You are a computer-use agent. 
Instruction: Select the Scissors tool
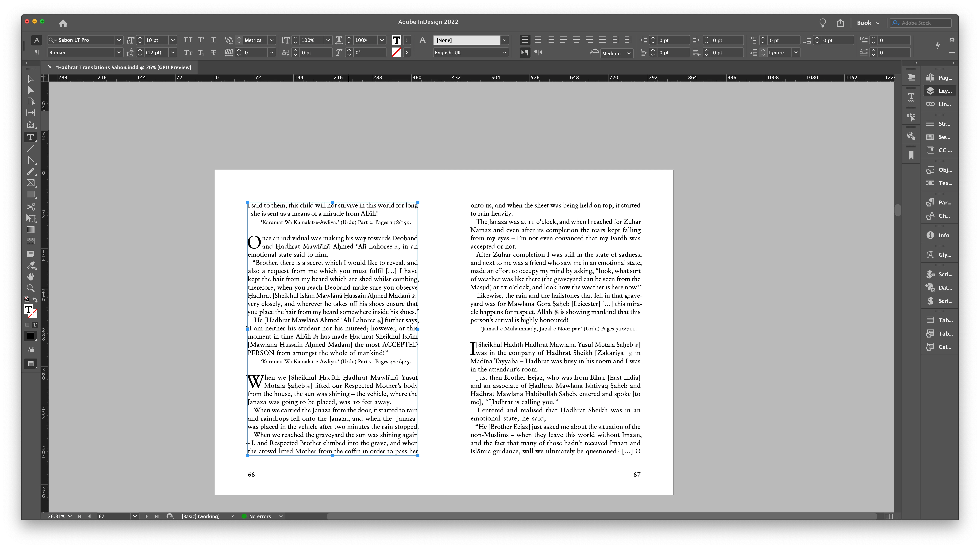point(30,207)
